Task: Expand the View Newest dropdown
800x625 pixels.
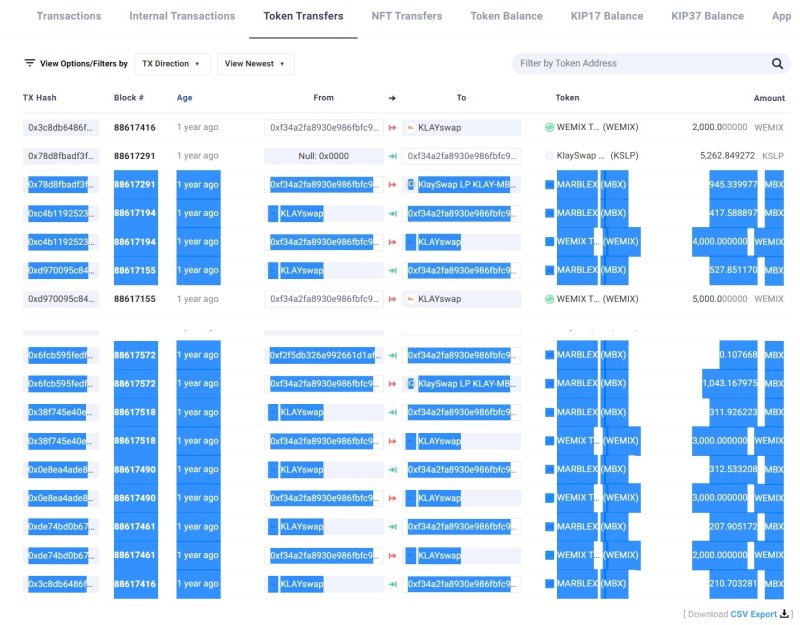Action: point(255,64)
